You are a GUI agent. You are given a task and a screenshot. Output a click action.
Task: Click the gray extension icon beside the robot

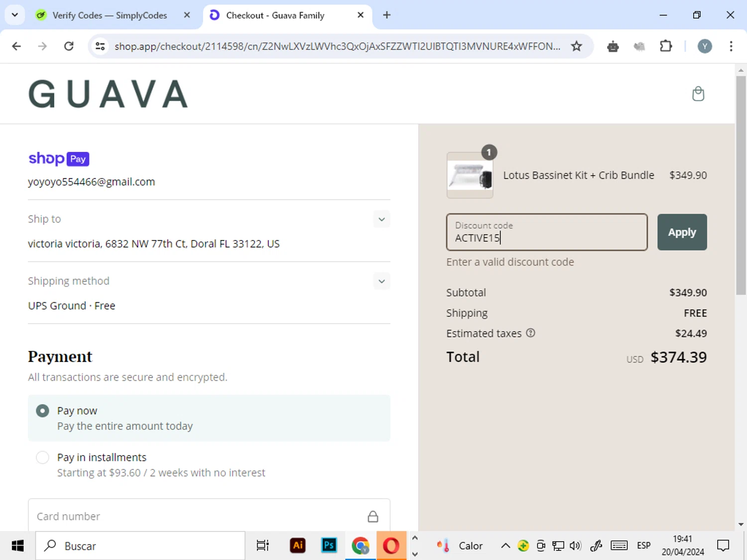click(639, 46)
